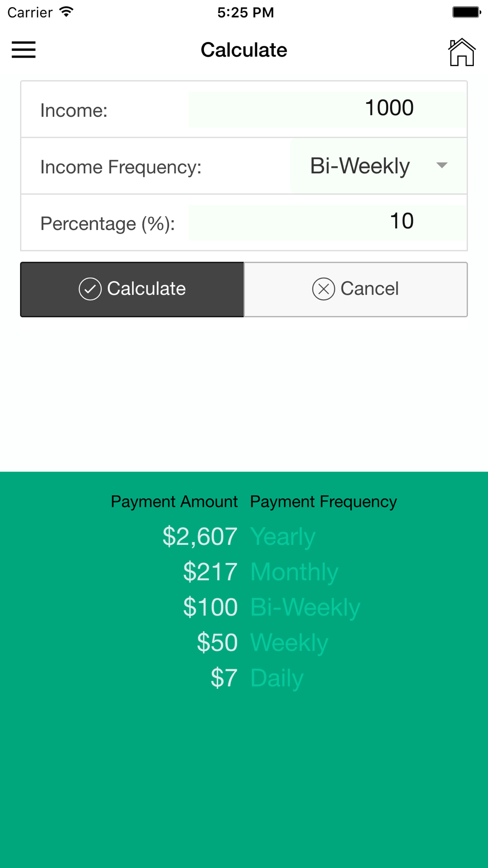Tap the $2,607 payment amount
Viewport: 488px width, 868px height.
tap(200, 537)
